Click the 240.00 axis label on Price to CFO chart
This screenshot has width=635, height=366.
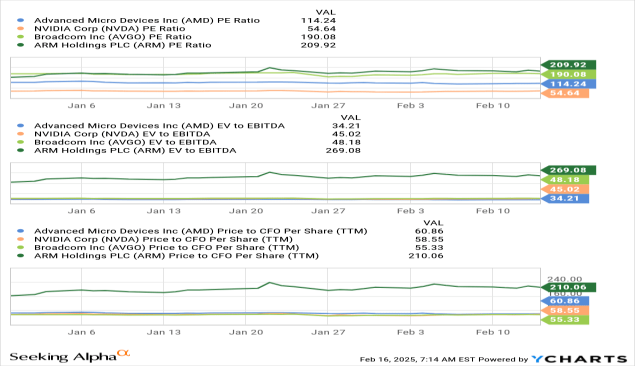[x=565, y=279]
